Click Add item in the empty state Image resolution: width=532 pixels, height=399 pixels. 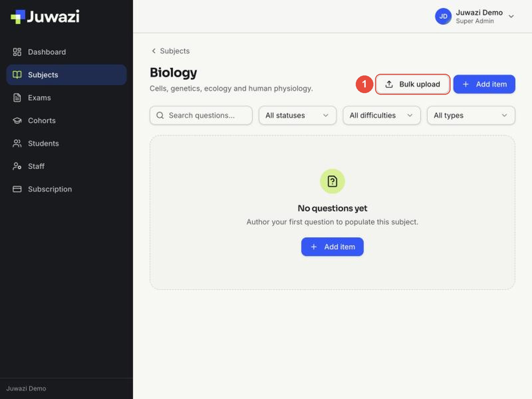pos(332,247)
